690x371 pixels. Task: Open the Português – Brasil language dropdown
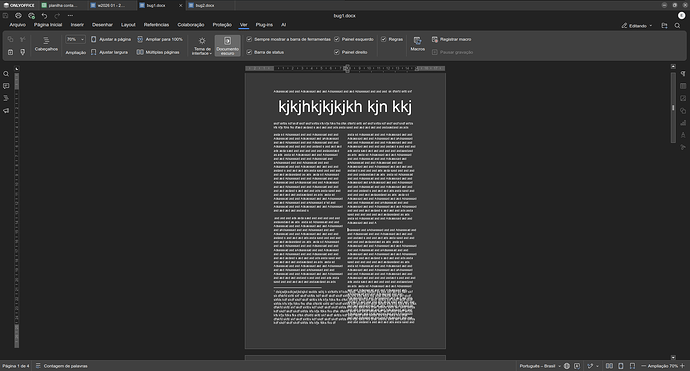coord(540,366)
